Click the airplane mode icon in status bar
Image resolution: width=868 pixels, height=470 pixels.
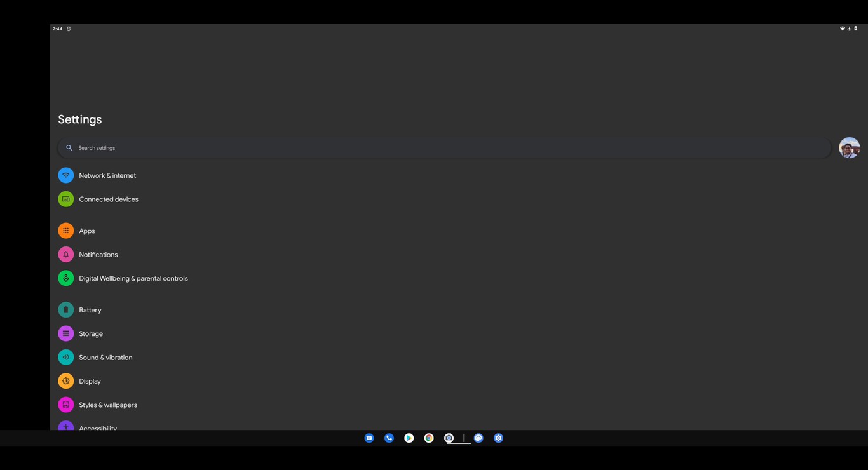coord(850,29)
